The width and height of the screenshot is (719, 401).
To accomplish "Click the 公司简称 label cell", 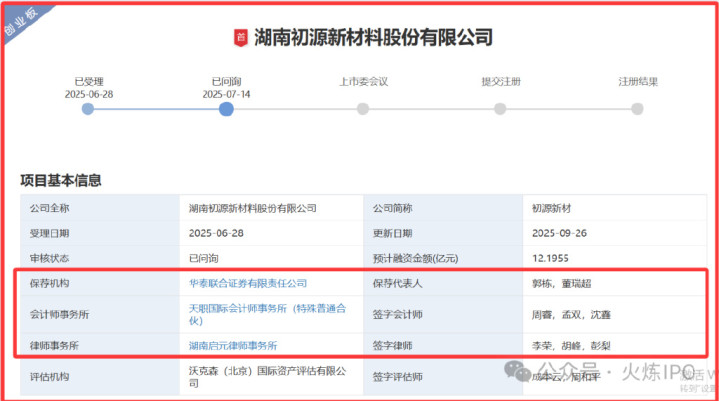I will point(443,208).
